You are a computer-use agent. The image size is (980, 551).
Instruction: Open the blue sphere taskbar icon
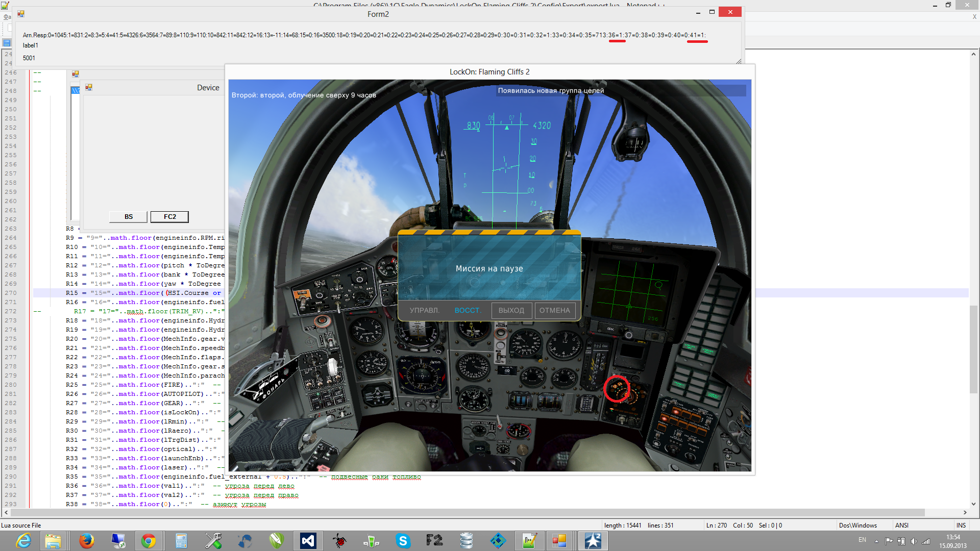244,541
